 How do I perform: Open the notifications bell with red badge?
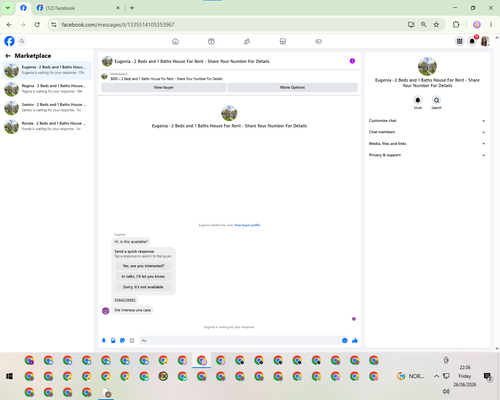coord(472,41)
